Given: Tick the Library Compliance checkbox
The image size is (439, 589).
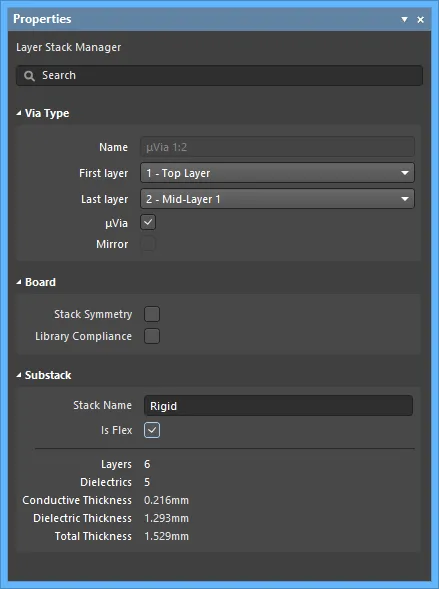Looking at the screenshot, I should (x=152, y=336).
